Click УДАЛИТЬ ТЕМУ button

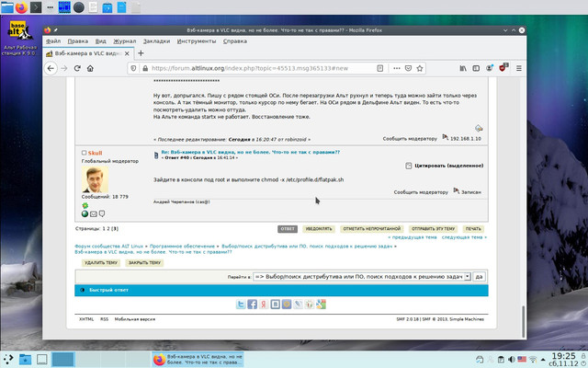pos(101,263)
